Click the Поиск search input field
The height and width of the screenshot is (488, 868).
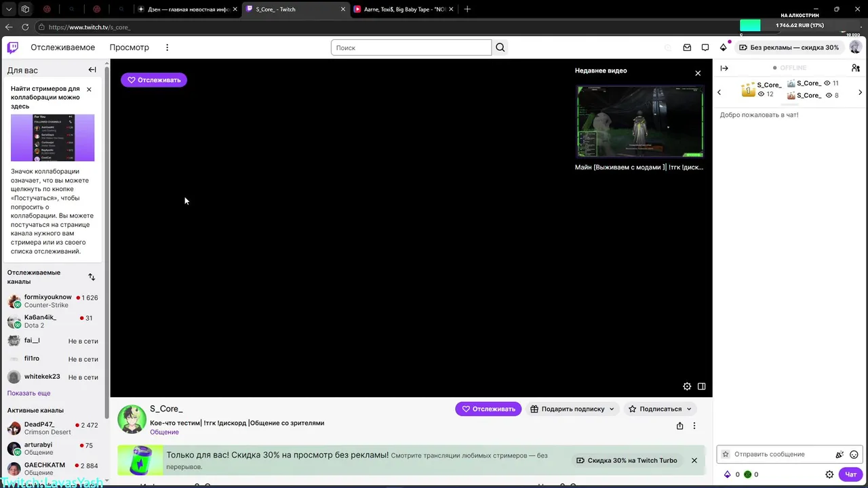pyautogui.click(x=411, y=47)
